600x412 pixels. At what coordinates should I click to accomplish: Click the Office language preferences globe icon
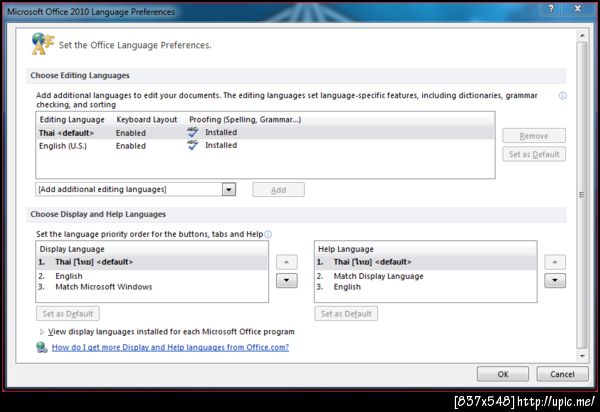point(42,44)
